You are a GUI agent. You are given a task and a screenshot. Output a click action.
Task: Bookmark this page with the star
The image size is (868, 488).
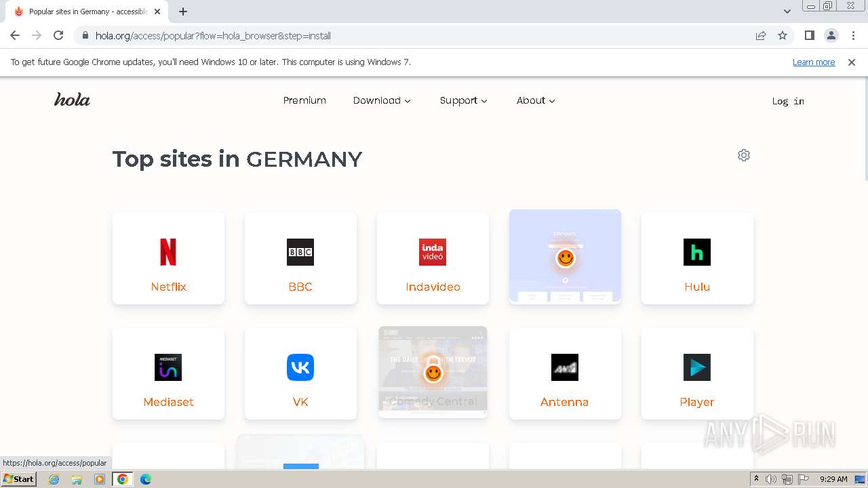(783, 35)
